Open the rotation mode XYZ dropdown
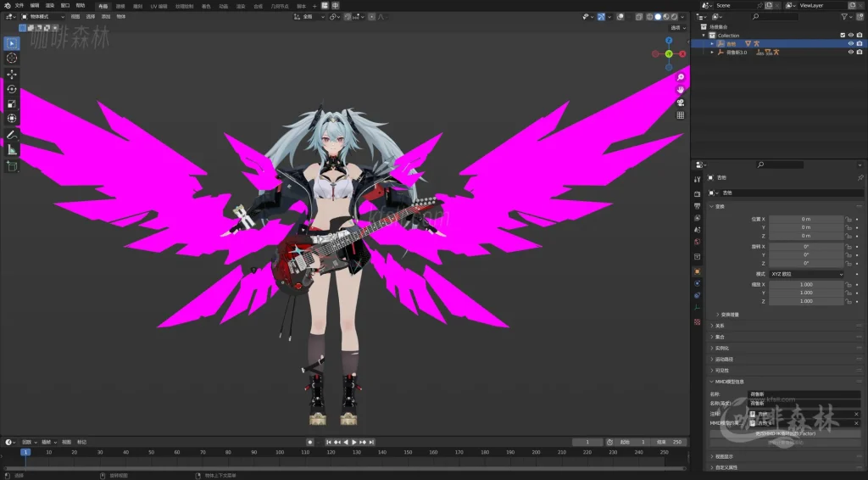Image resolution: width=868 pixels, height=480 pixels. [x=807, y=274]
